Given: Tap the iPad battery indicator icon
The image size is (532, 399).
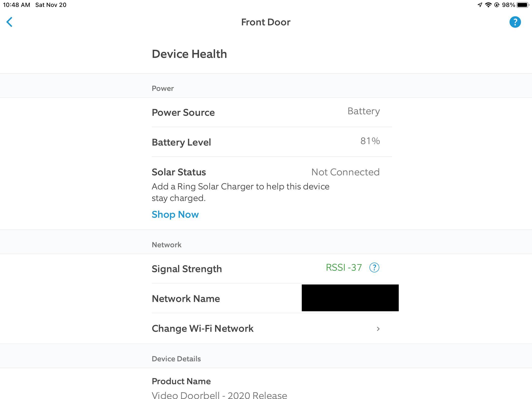Looking at the screenshot, I should (523, 5).
